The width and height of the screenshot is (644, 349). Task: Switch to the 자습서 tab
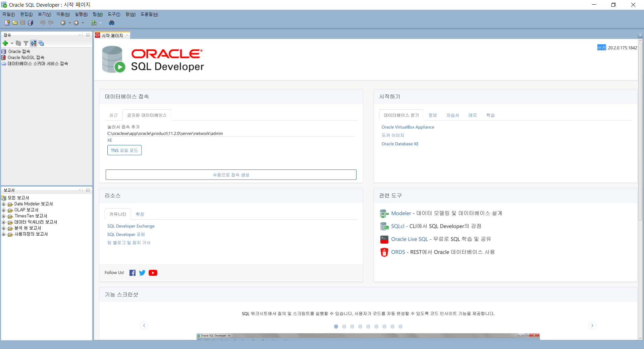[452, 115]
